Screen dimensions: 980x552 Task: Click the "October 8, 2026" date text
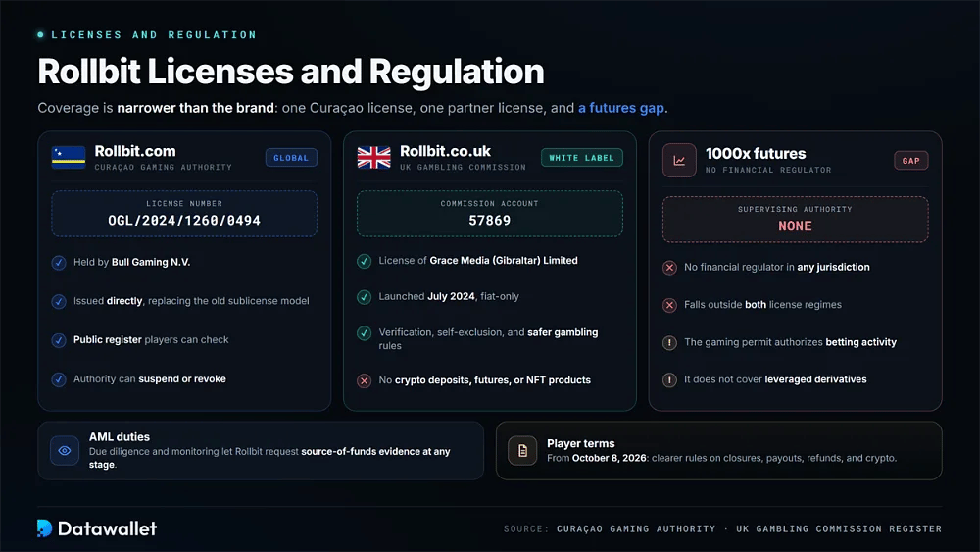pyautogui.click(x=610, y=458)
